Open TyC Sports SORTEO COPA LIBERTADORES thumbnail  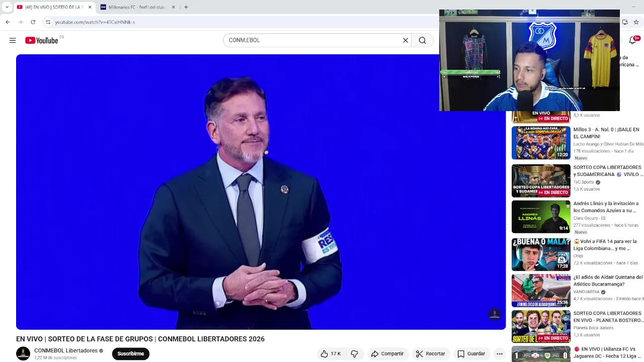coord(541,181)
